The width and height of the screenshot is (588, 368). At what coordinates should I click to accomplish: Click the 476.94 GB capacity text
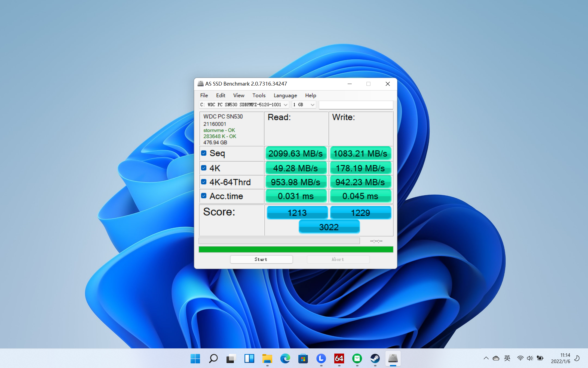[x=215, y=143]
